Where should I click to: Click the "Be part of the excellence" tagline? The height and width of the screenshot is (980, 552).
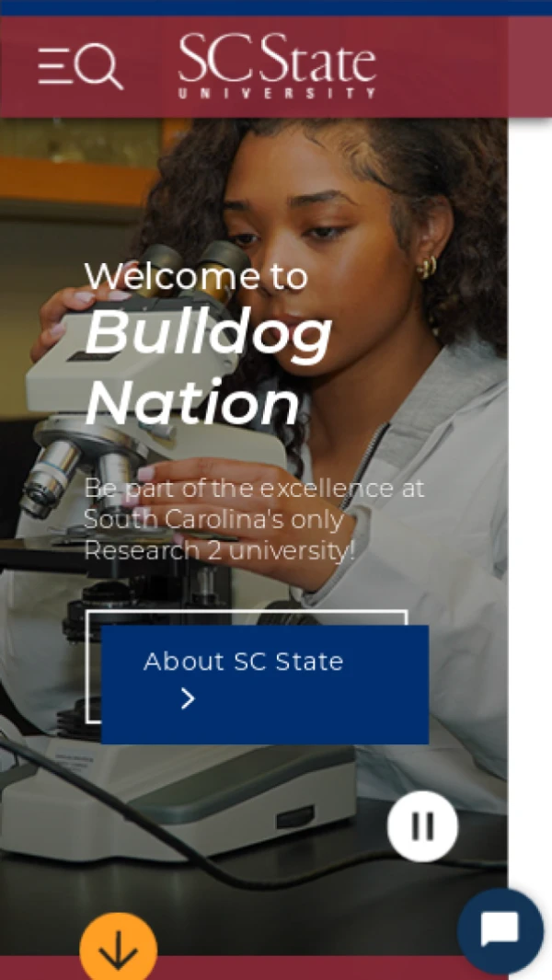pyautogui.click(x=254, y=489)
